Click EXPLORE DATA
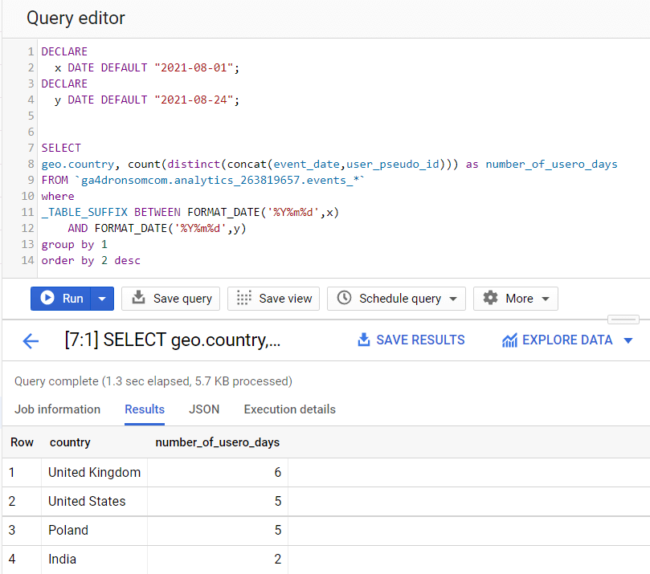This screenshot has width=650, height=574. coord(557,340)
